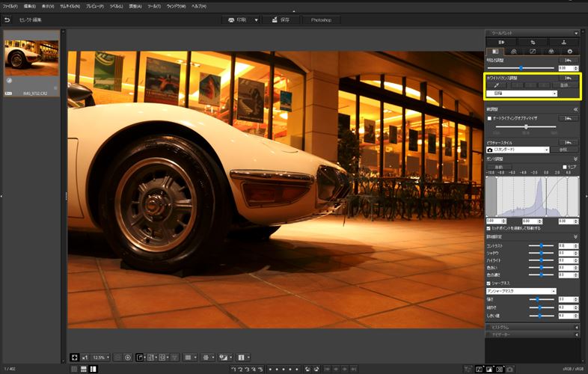
Task: Click the コントラスト slider handle
Action: pyautogui.click(x=541, y=245)
